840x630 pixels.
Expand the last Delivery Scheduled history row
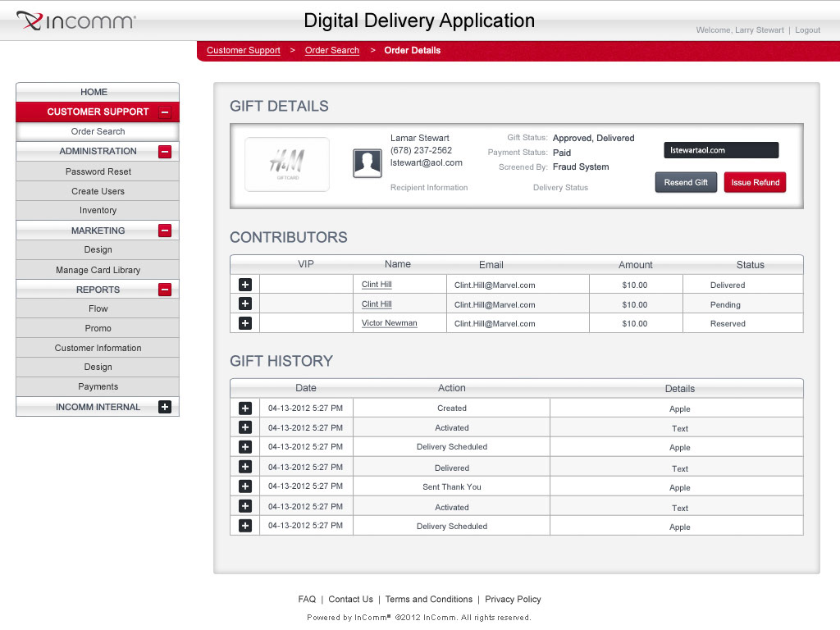pyautogui.click(x=245, y=526)
